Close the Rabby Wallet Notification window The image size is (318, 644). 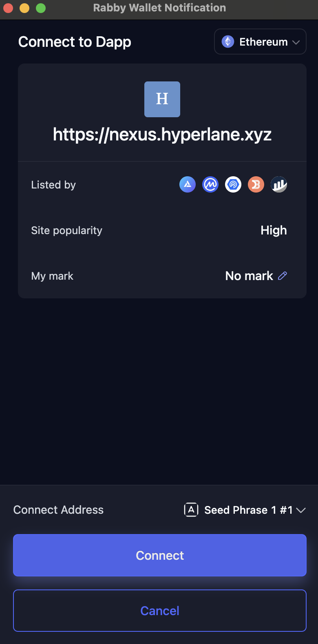coord(8,8)
